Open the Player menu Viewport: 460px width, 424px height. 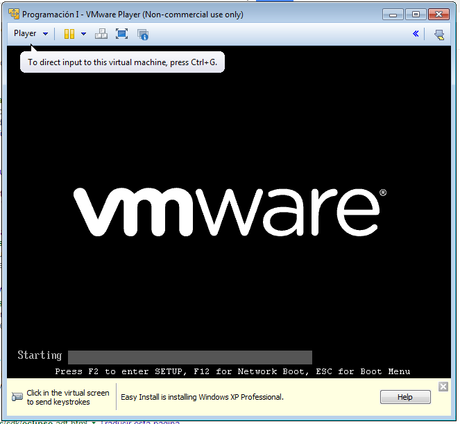pyautogui.click(x=25, y=34)
